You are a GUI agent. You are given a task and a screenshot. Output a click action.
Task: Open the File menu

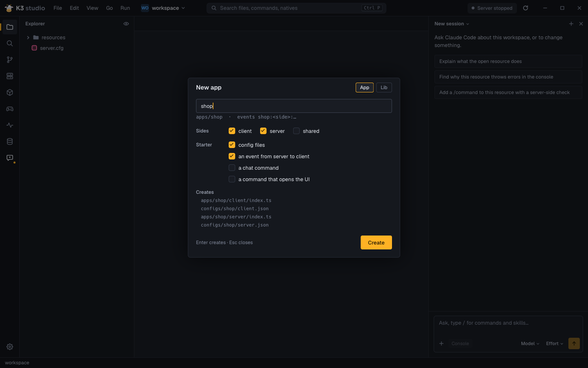point(58,8)
